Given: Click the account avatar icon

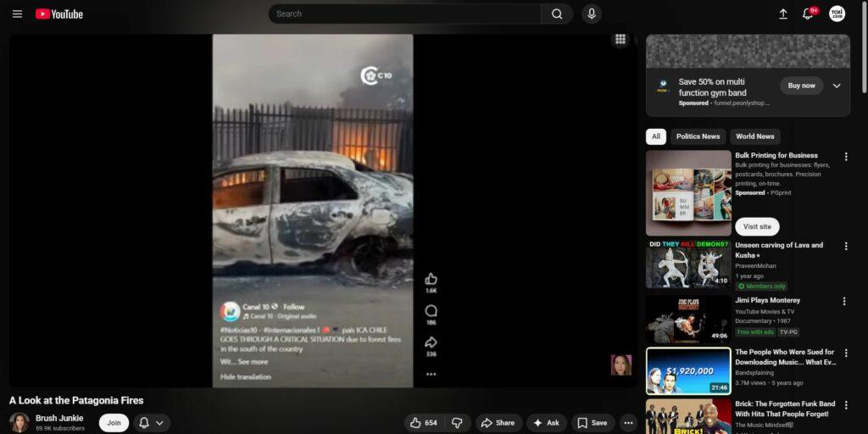Looking at the screenshot, I should 837,14.
